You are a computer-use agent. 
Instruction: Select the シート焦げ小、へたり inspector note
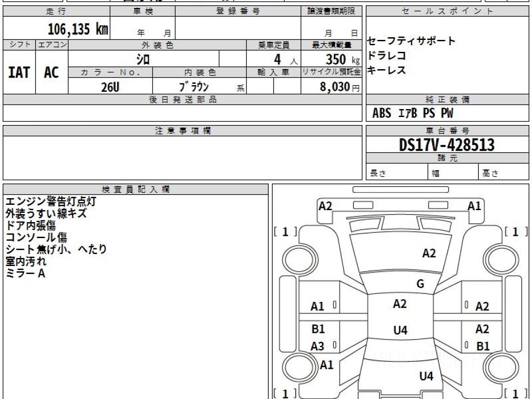point(56,250)
